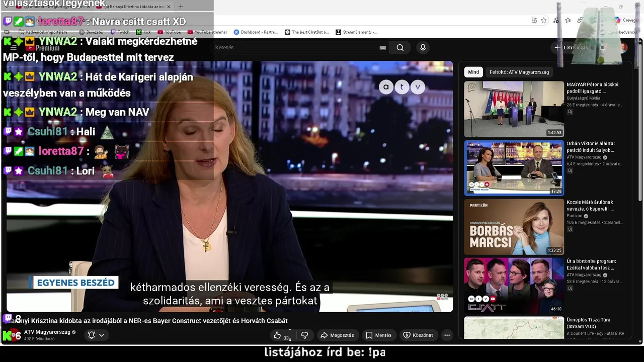Open YouTube bookmark in bookmarks bar
The width and height of the screenshot is (644, 362).
170,32
